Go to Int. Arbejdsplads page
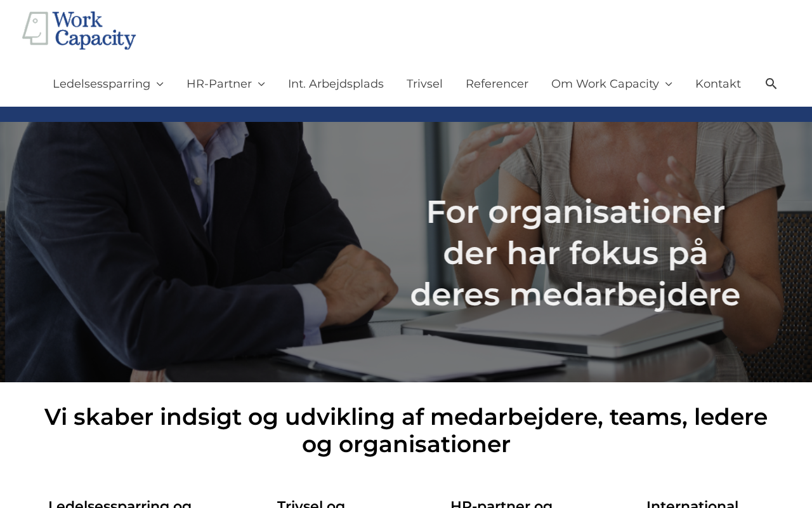812x508 pixels. coord(336,84)
